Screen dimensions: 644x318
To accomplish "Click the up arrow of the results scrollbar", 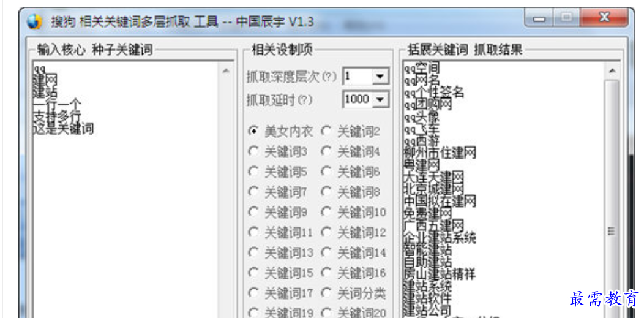I will pyautogui.click(x=612, y=70).
